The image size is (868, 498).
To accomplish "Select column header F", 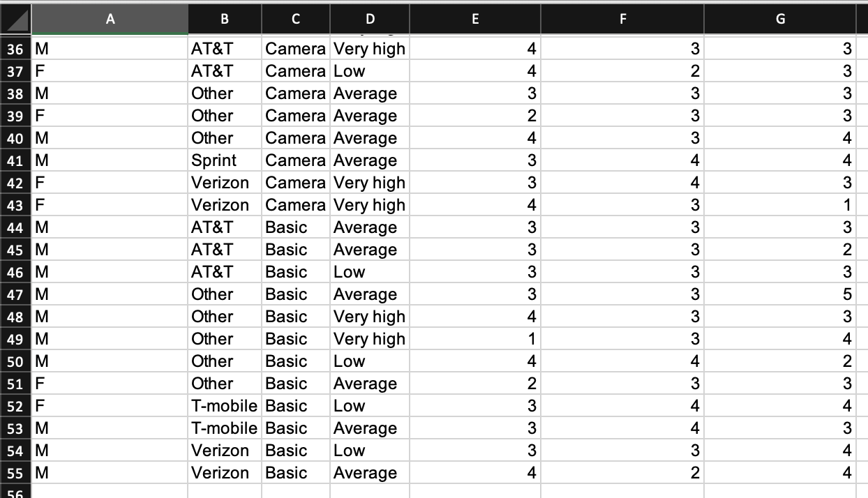I will [x=622, y=19].
